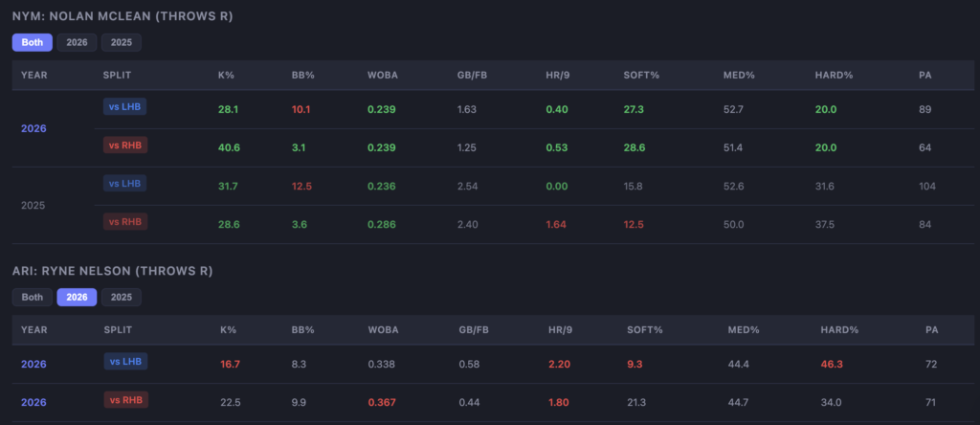Click the 37.5 HARD% value
This screenshot has height=425, width=980.
(x=825, y=224)
